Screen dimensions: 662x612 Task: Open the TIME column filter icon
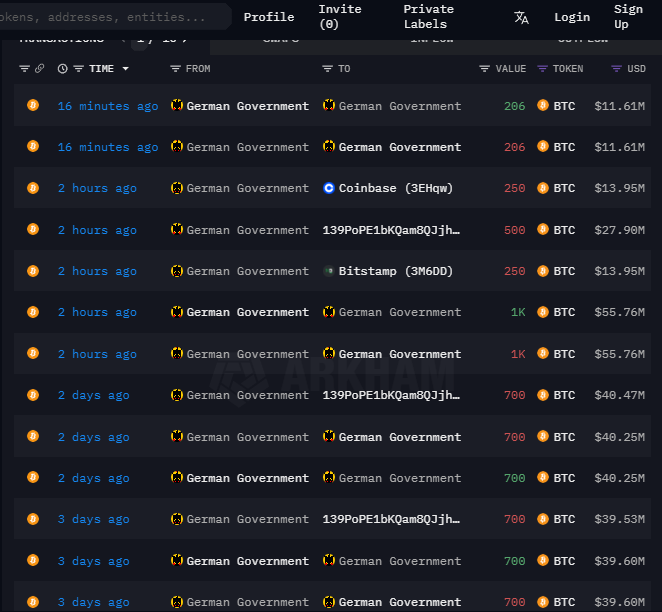(79, 68)
